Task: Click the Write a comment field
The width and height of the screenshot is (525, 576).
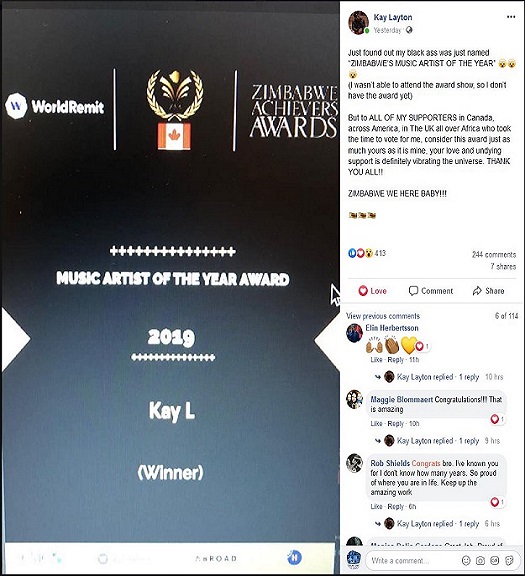Action: (412, 561)
